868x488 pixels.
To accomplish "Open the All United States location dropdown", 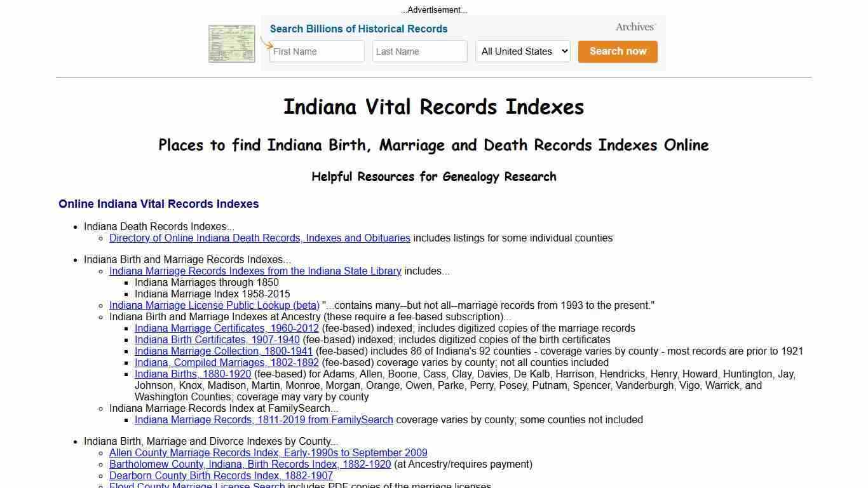I will 522,51.
